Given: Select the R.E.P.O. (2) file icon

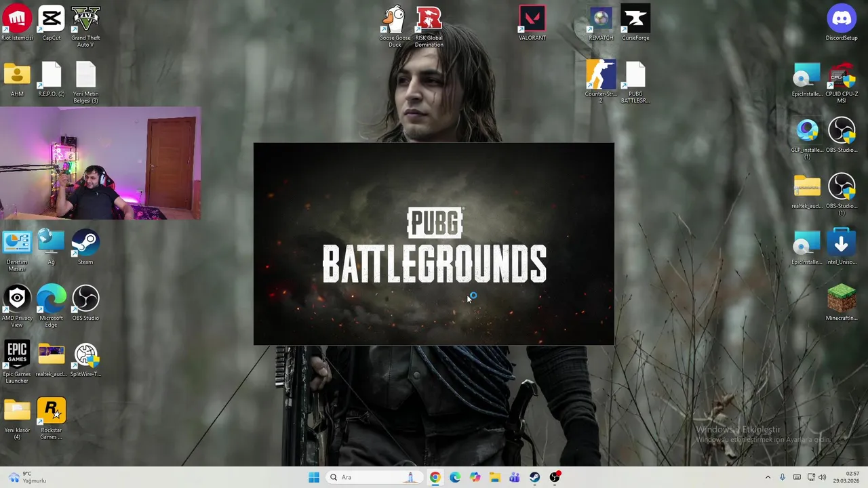Looking at the screenshot, I should click(x=52, y=80).
